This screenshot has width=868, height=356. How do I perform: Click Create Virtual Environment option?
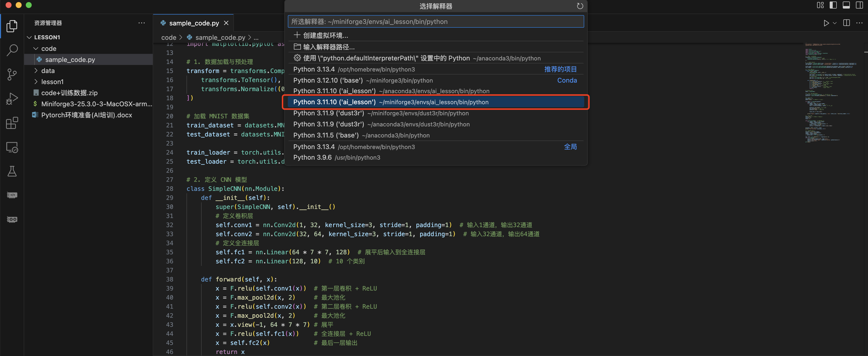pos(325,35)
